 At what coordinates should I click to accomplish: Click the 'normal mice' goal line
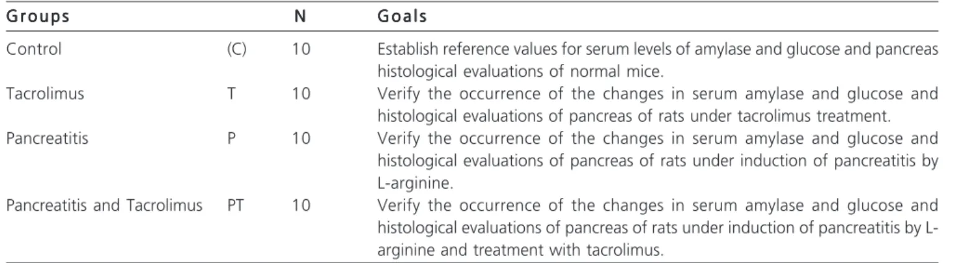click(520, 71)
